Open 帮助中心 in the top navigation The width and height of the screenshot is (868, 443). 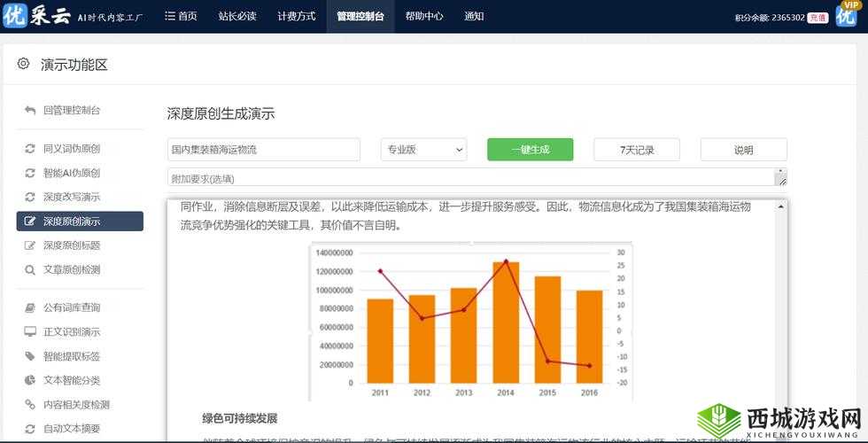point(424,16)
